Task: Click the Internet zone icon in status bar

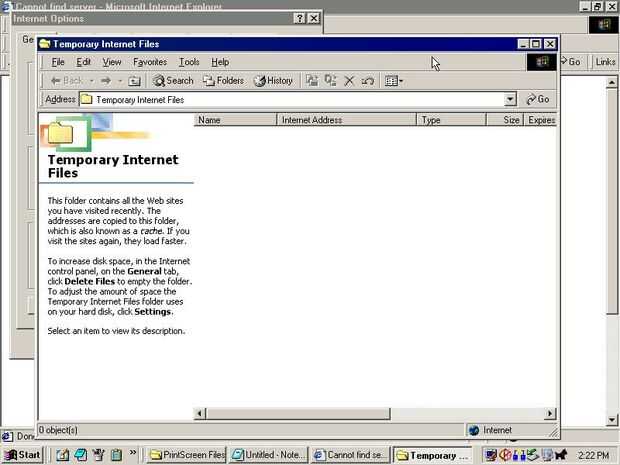Action: pos(474,430)
